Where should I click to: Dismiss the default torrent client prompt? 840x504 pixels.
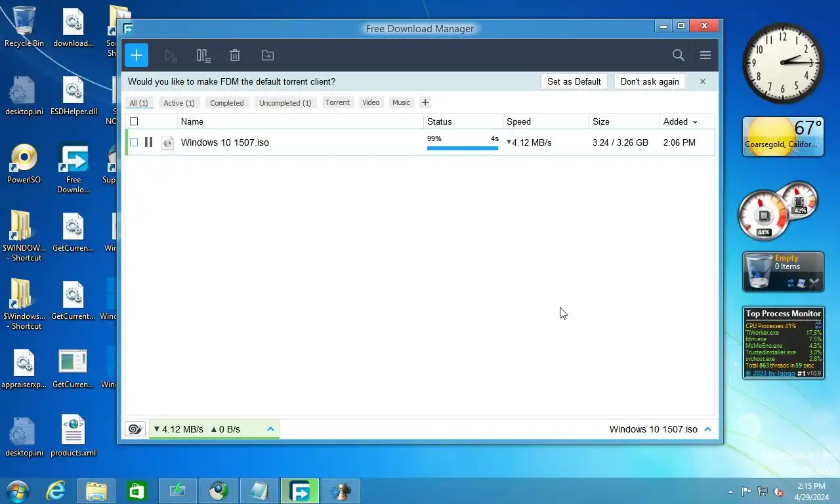[703, 81]
